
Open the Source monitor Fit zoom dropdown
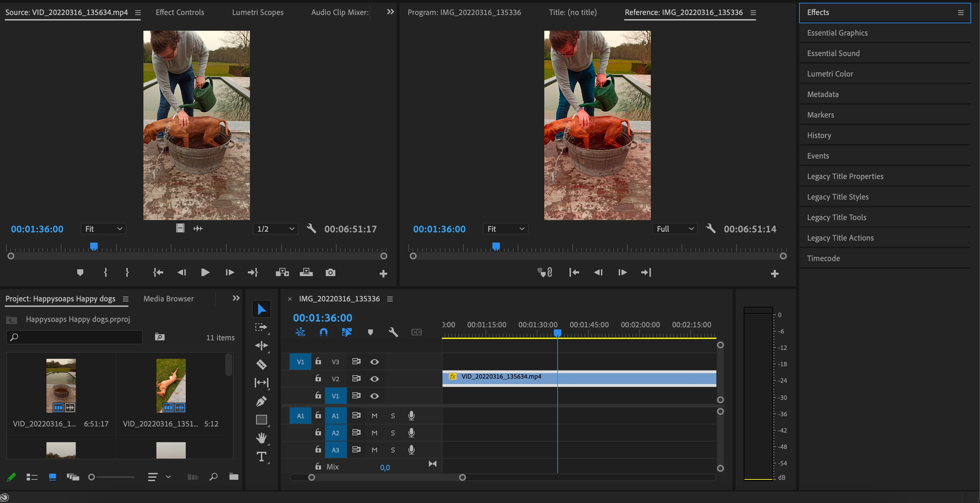click(x=103, y=229)
